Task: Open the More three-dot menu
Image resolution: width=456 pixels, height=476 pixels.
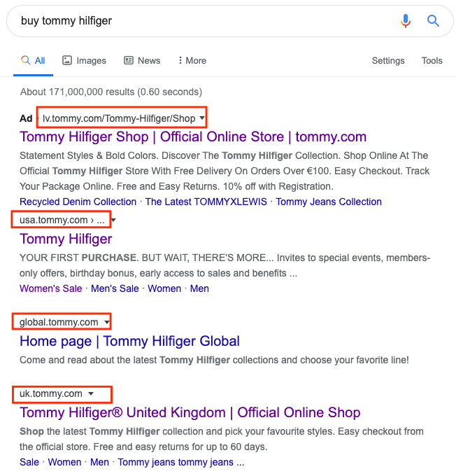Action: point(192,60)
